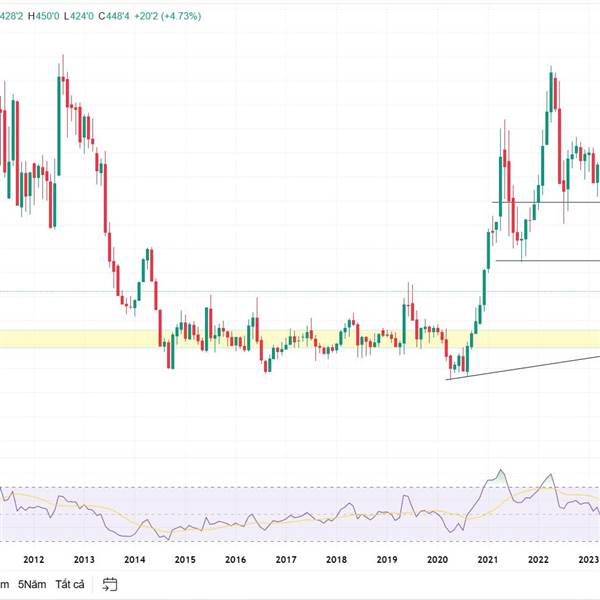600x600 pixels.
Task: Click the 2016 label on time axis
Action: 236,559
